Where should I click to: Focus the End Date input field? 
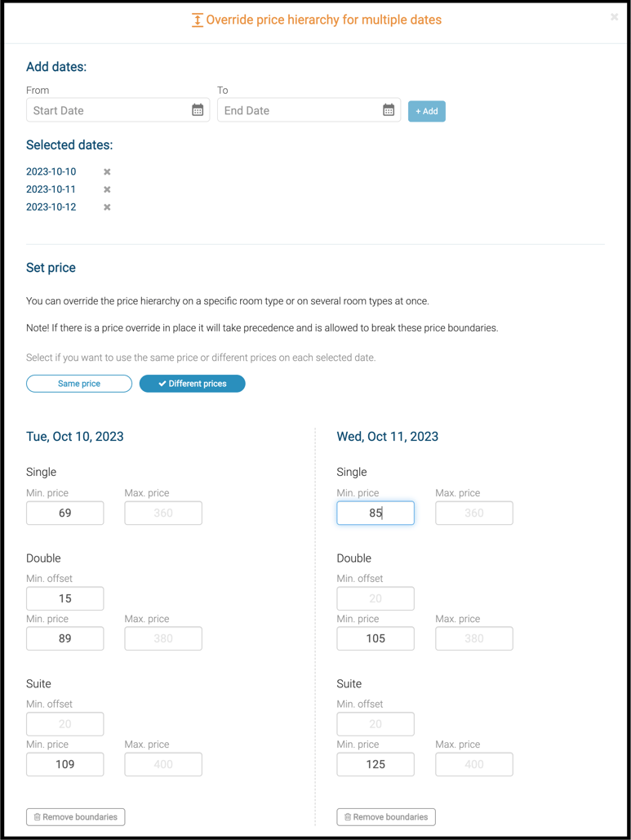[x=297, y=110]
